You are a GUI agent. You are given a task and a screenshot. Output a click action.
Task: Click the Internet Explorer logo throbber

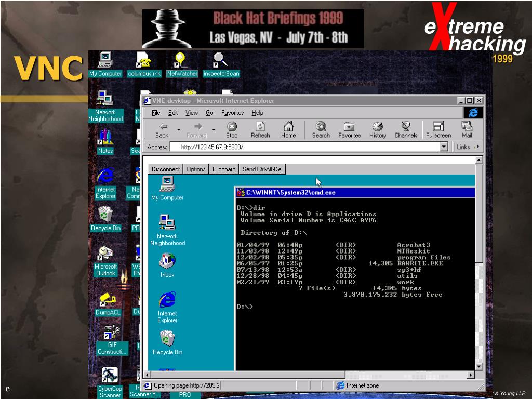(x=473, y=113)
